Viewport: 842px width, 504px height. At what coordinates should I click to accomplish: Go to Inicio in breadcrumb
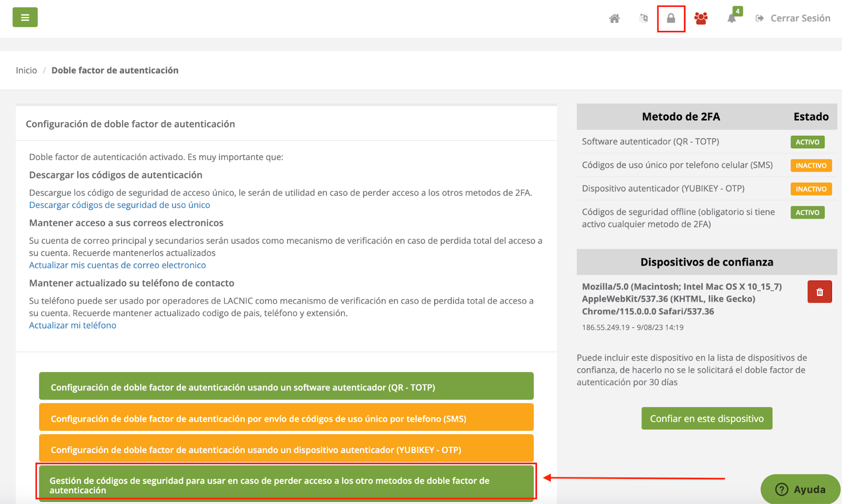click(26, 70)
